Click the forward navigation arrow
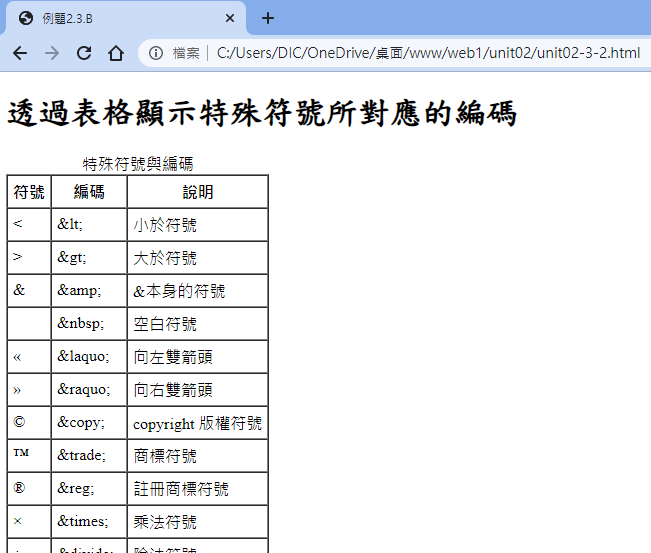This screenshot has height=553, width=651. click(52, 53)
